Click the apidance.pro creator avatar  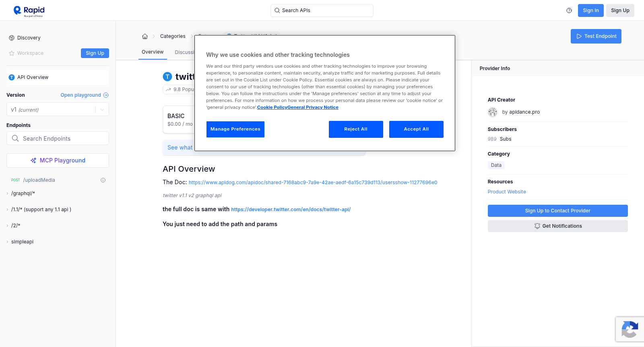tap(493, 112)
